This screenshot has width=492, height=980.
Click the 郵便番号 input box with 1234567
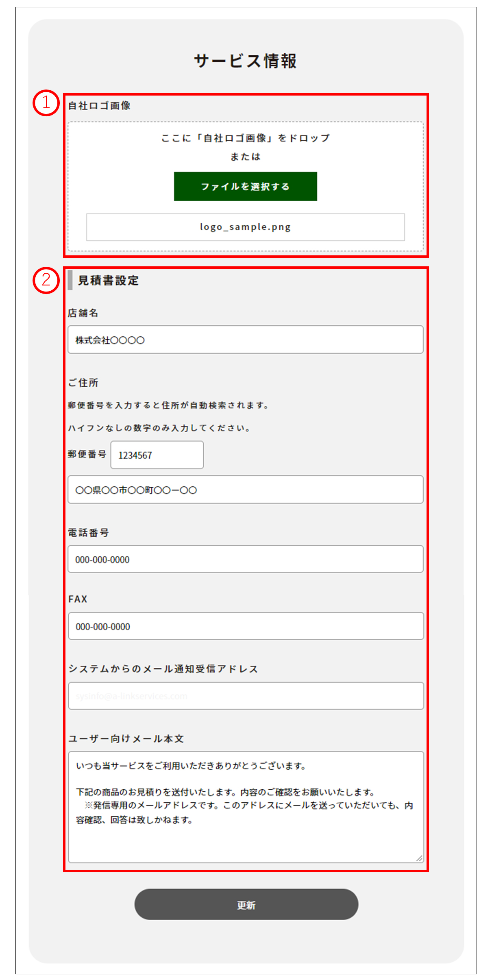tap(157, 455)
